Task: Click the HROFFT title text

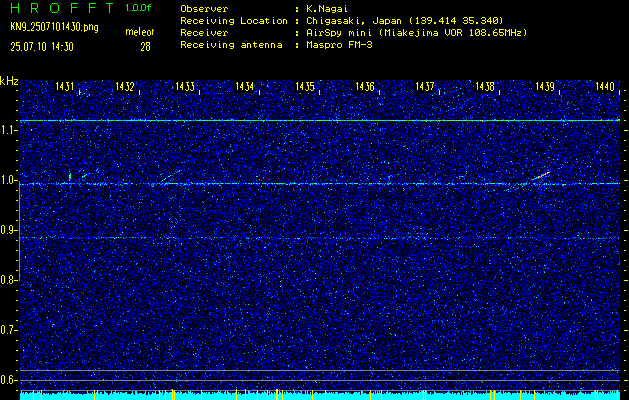Action: point(61,8)
